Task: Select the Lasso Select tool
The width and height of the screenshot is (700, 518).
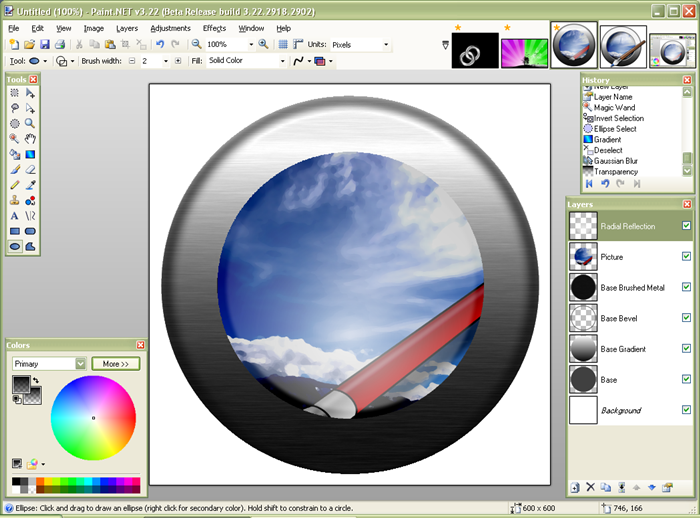Action: pos(15,108)
